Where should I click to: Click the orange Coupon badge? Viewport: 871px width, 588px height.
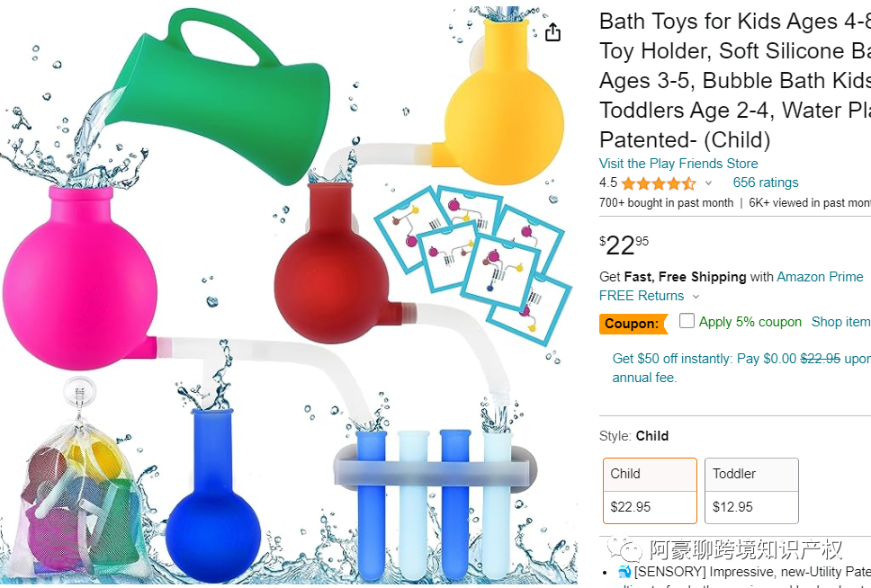pyautogui.click(x=633, y=324)
